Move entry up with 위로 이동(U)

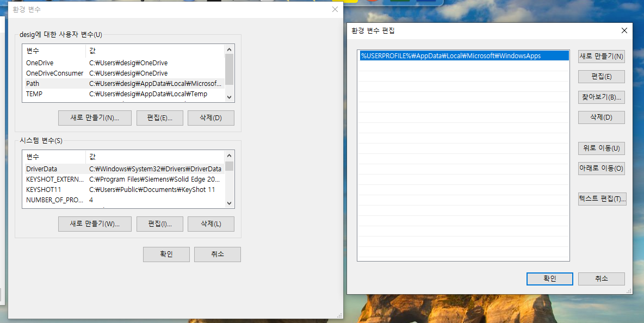coord(601,148)
